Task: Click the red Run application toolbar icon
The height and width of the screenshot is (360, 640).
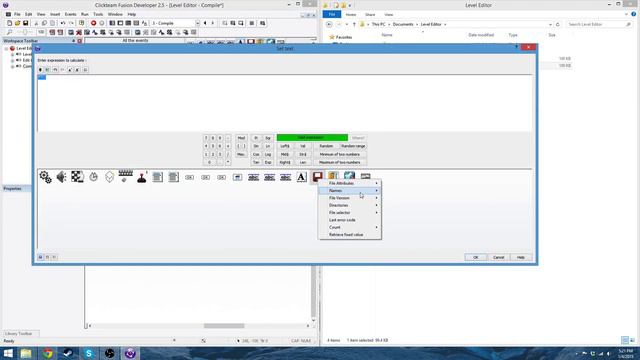Action: 93,23
